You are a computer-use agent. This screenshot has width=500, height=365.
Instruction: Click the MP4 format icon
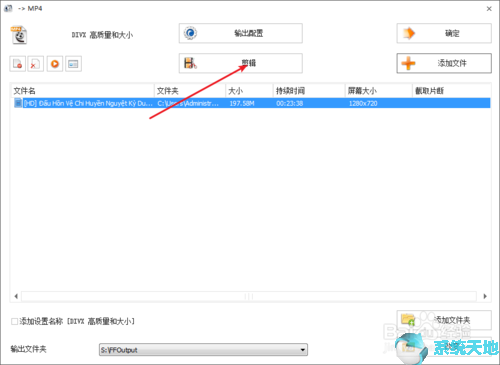[x=19, y=35]
